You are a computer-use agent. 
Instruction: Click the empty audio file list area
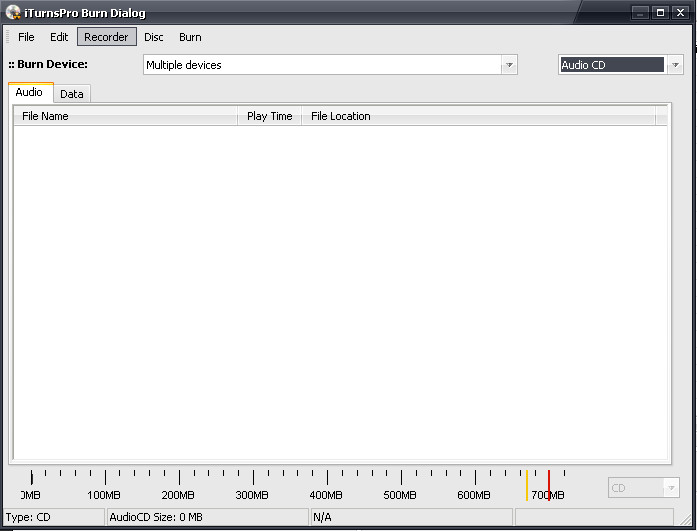pyautogui.click(x=340, y=290)
